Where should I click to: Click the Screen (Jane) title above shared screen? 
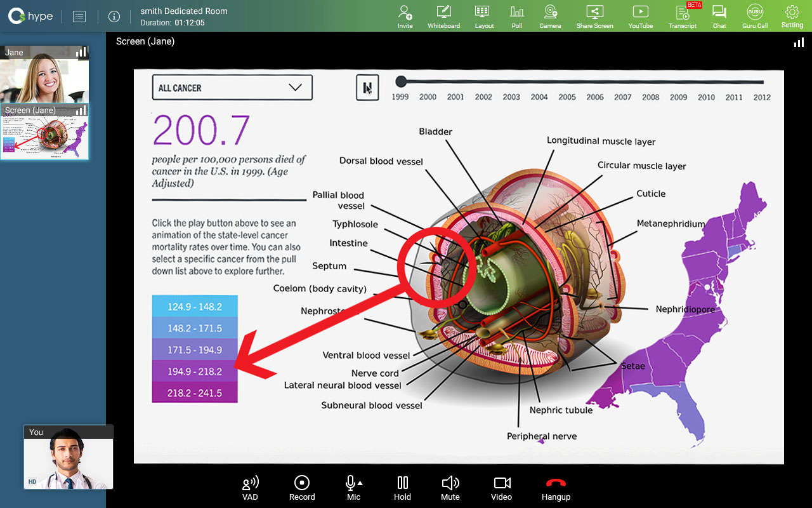tap(145, 41)
